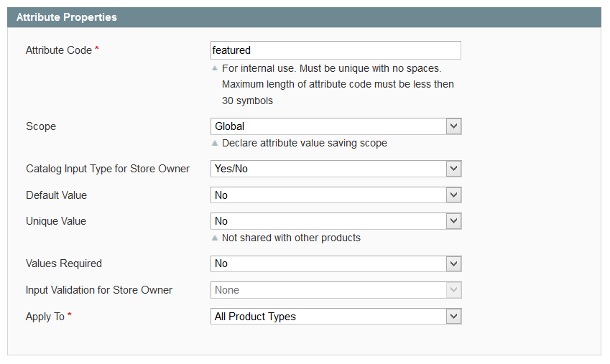610x364 pixels.
Task: Click the hint triangle below Attribute Code field
Action: (x=215, y=68)
